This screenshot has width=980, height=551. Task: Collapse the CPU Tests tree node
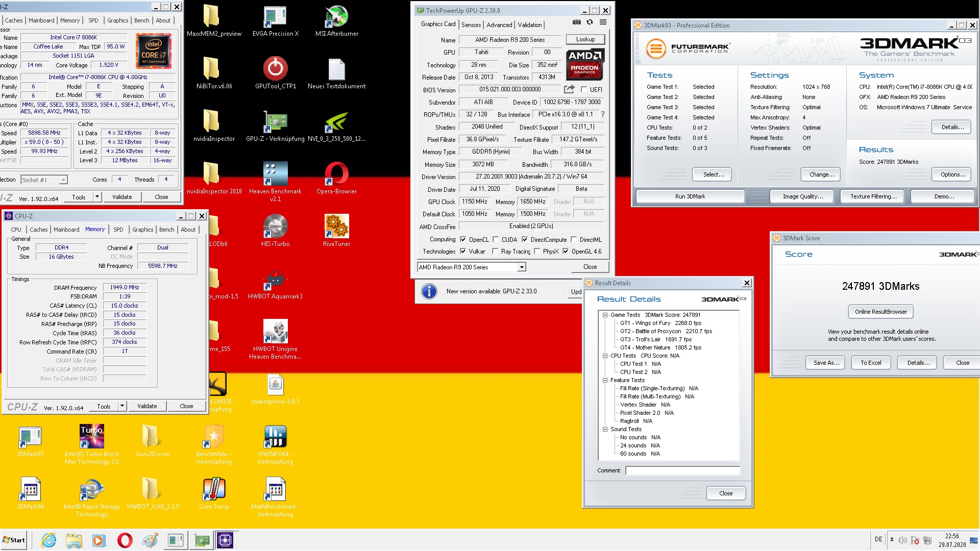605,356
